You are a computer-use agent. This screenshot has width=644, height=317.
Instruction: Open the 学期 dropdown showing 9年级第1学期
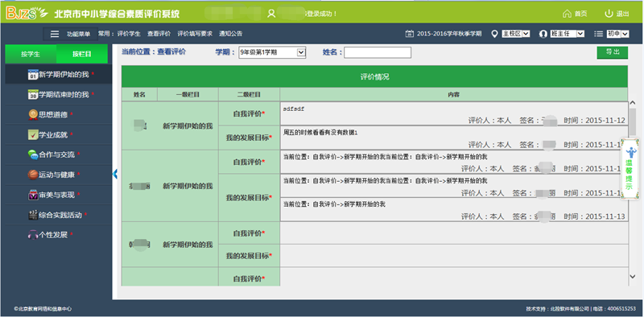(272, 52)
